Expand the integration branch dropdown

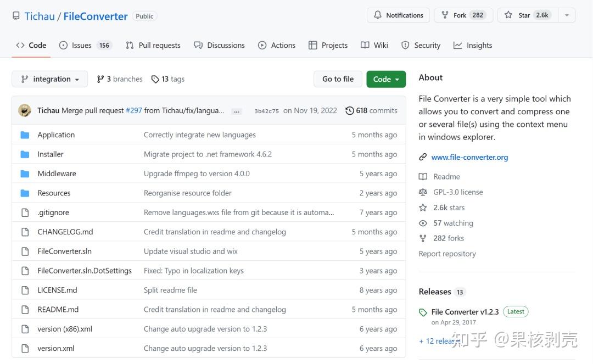(50, 79)
